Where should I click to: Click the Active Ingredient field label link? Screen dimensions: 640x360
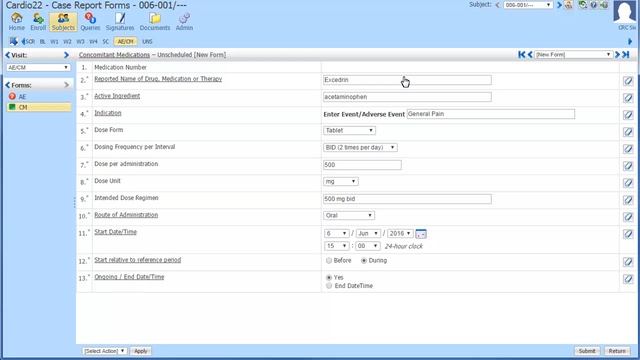click(117, 96)
